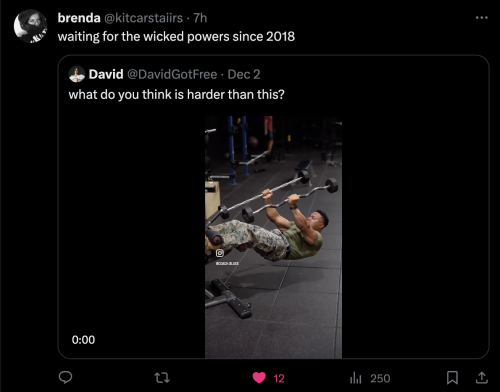500x392 pixels.
Task: Click the @kitcarstaiirs handle
Action: pos(144,18)
